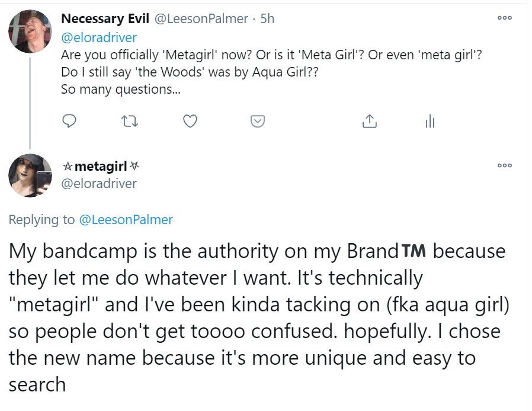The image size is (532, 411).
Task: Click the @eloradriver mention in first tweet
Action: pyautogui.click(x=99, y=37)
